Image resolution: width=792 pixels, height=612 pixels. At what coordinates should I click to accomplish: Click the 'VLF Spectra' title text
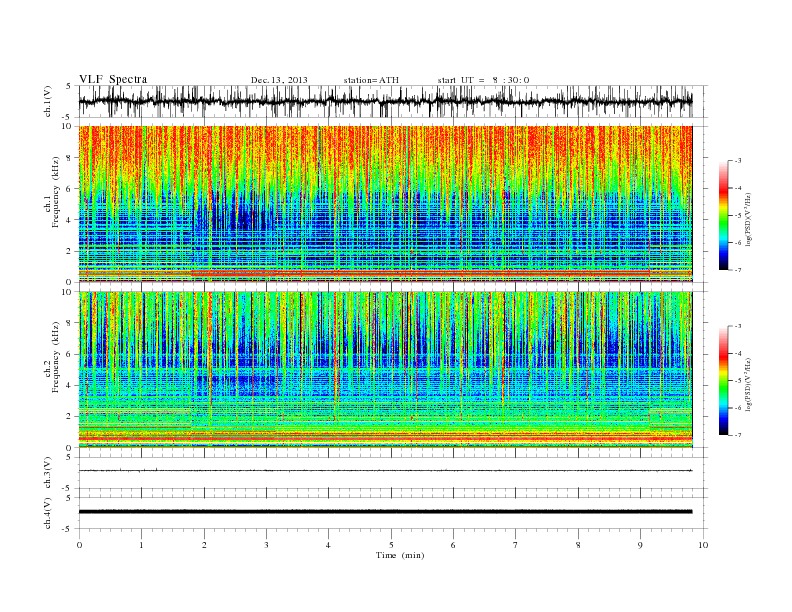coord(113,79)
